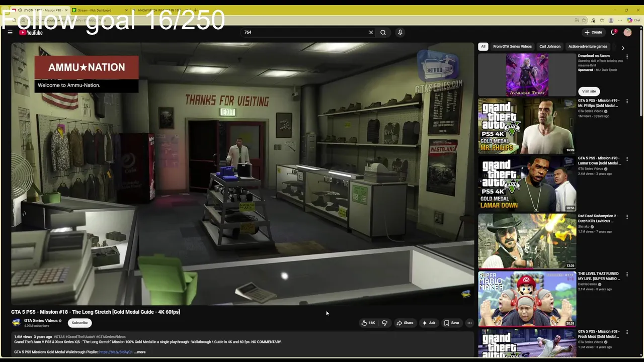Click the Share button
This screenshot has height=362, width=644.
coord(405,323)
